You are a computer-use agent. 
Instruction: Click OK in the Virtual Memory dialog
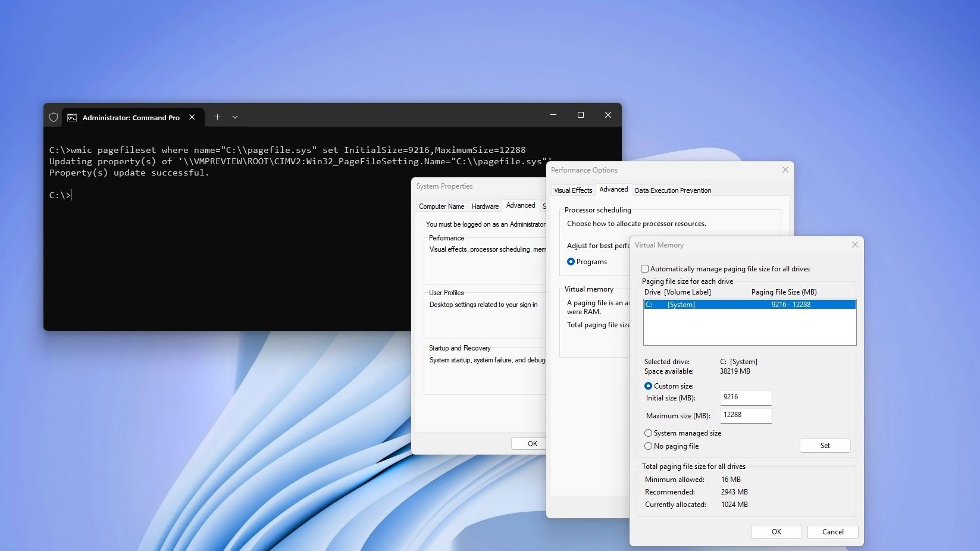(776, 531)
